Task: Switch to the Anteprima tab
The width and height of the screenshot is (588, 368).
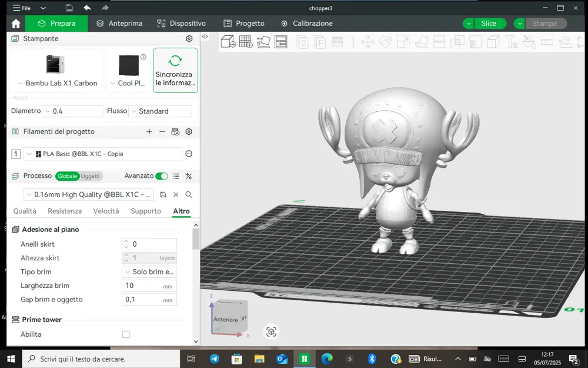Action: [x=119, y=24]
